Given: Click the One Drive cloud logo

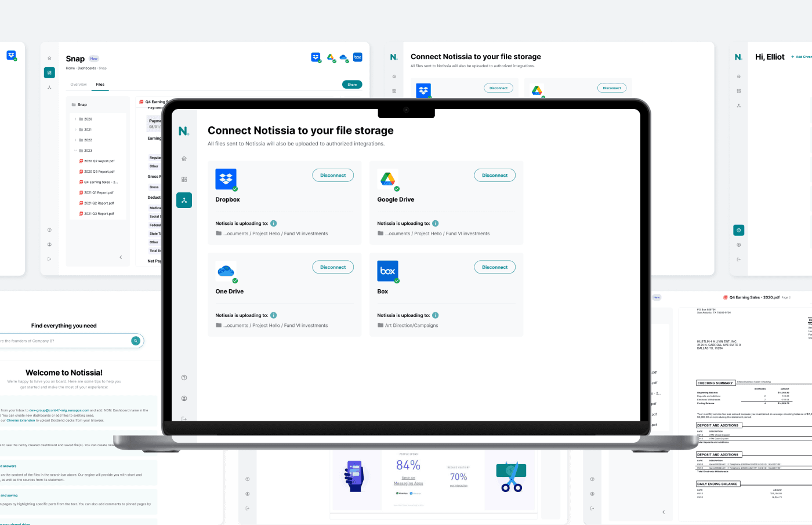Looking at the screenshot, I should pos(226,271).
